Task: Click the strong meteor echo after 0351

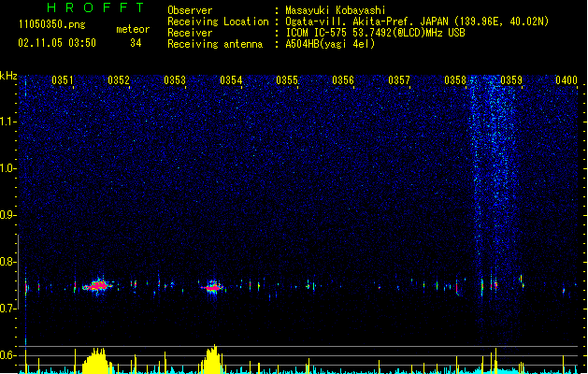Action: [x=98, y=286]
